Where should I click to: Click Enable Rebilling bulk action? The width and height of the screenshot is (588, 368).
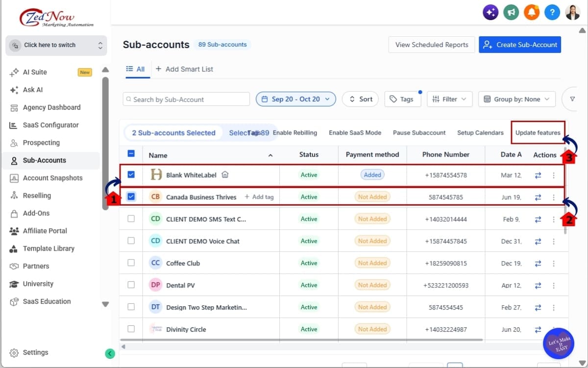(295, 132)
